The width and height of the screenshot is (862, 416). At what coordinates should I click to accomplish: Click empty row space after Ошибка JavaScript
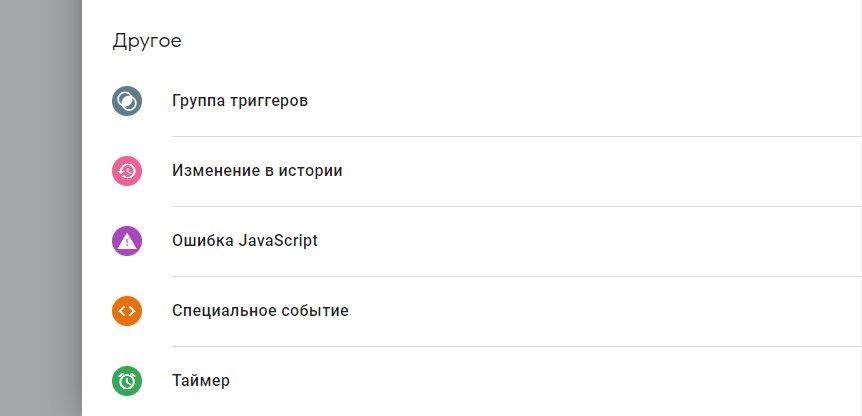(x=590, y=241)
